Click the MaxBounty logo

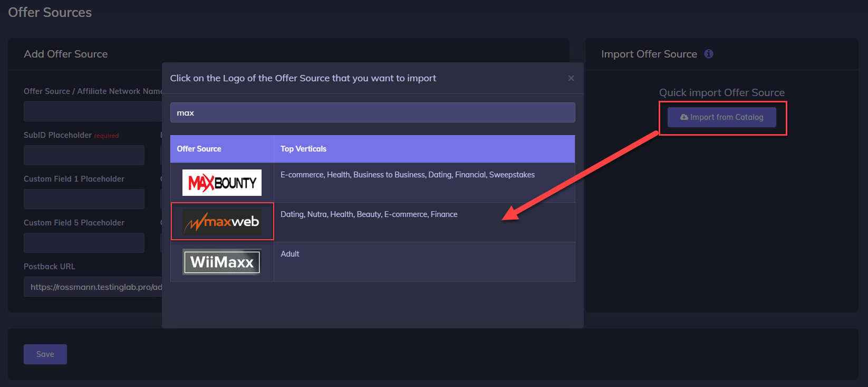pyautogui.click(x=222, y=183)
